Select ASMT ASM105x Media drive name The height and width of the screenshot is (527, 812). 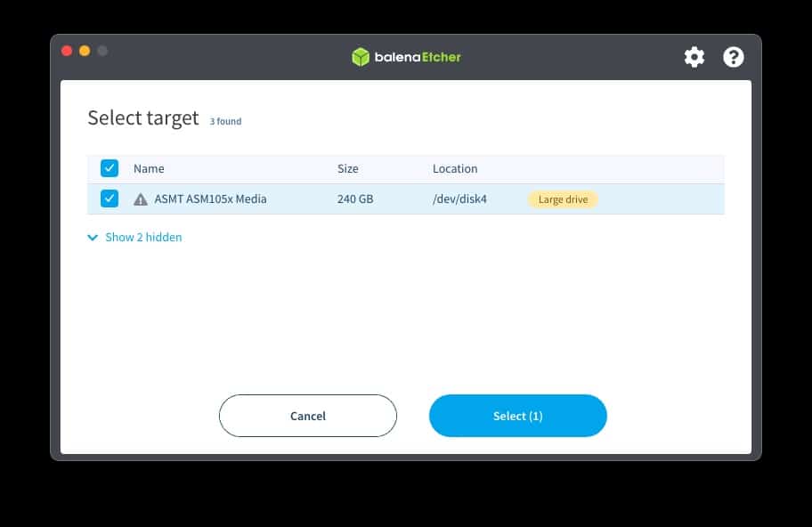coord(210,199)
